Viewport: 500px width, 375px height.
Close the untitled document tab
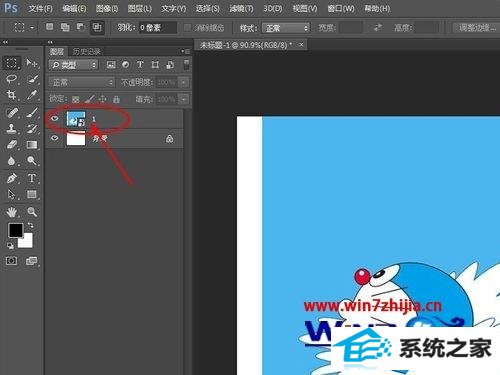pos(301,44)
